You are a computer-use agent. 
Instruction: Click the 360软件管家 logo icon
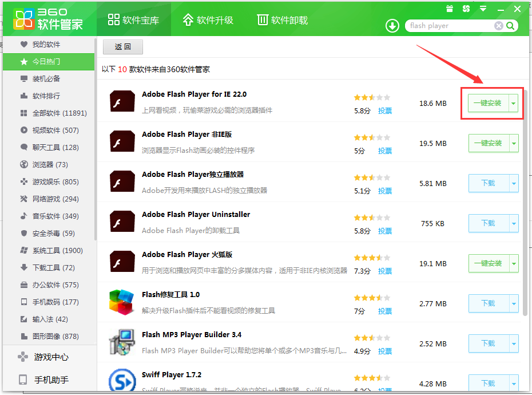pyautogui.click(x=24, y=19)
